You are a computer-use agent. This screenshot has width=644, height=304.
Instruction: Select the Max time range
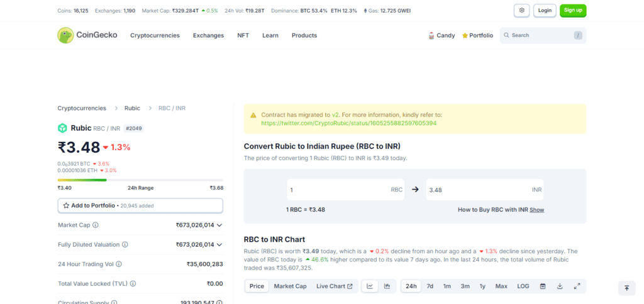point(501,286)
